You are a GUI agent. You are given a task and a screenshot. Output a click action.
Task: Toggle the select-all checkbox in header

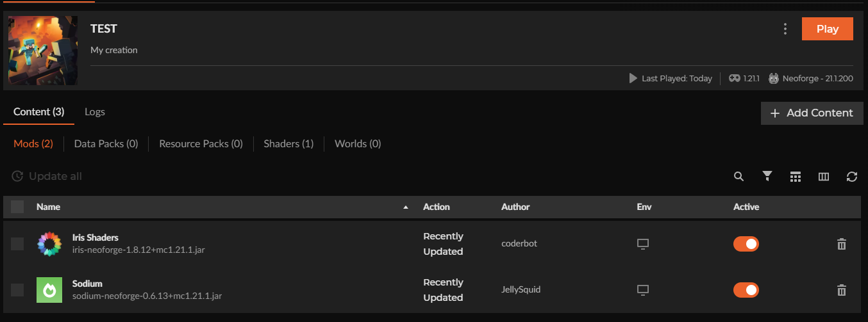pos(17,207)
